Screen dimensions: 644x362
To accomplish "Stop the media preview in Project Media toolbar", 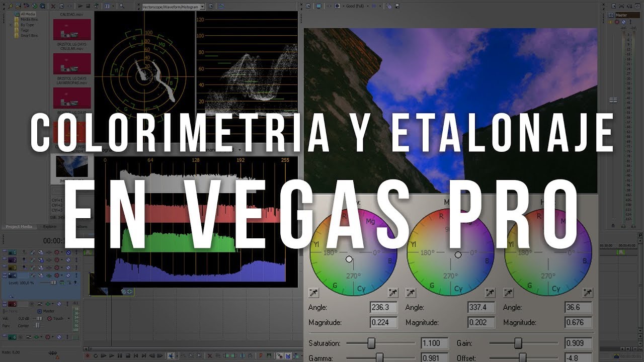I will [x=88, y=6].
